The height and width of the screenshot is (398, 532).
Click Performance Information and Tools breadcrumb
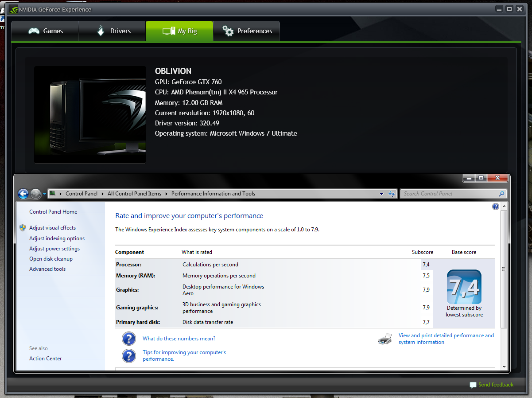[x=213, y=194]
